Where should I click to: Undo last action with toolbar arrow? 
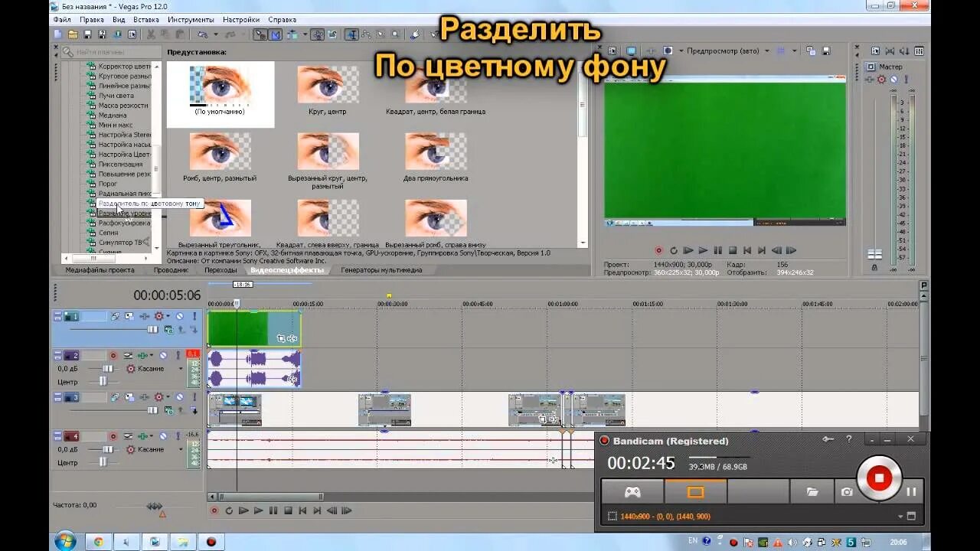pyautogui.click(x=202, y=34)
